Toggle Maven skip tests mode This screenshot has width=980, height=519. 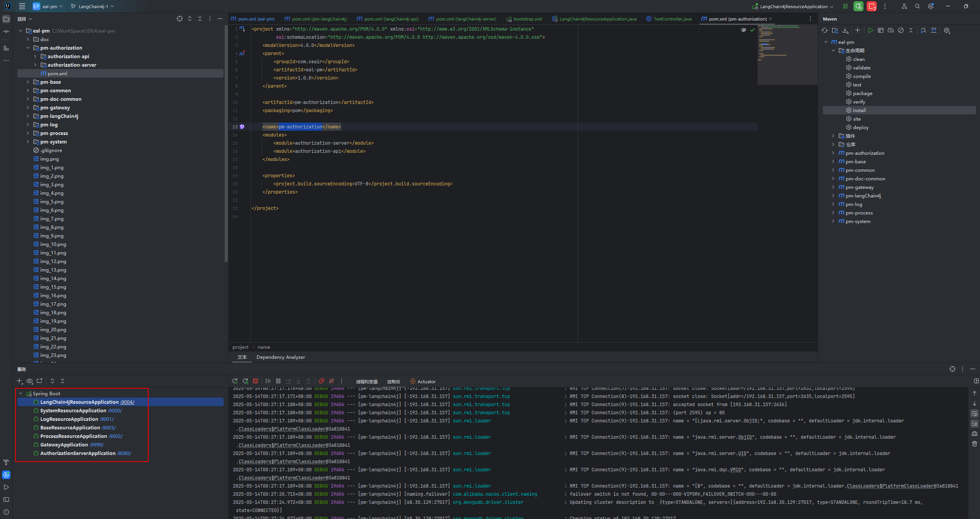click(901, 31)
